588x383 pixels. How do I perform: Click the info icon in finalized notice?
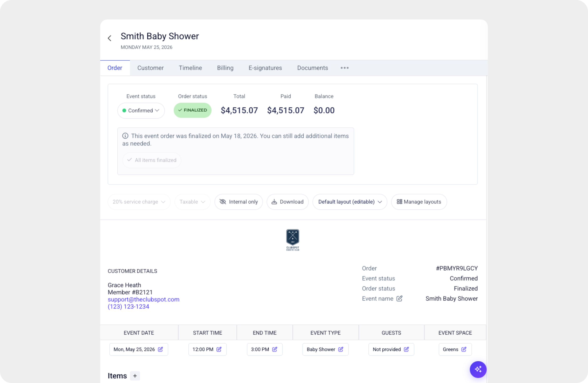[x=125, y=136]
